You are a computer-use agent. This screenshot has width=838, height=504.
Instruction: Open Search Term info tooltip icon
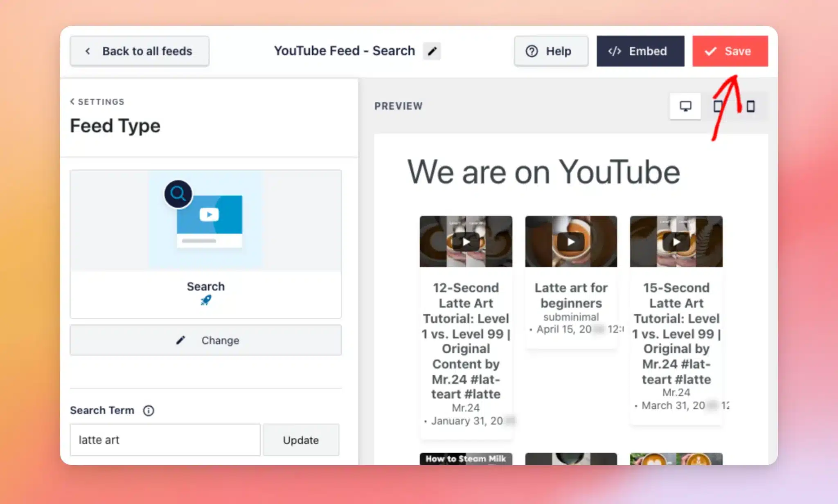[149, 410]
